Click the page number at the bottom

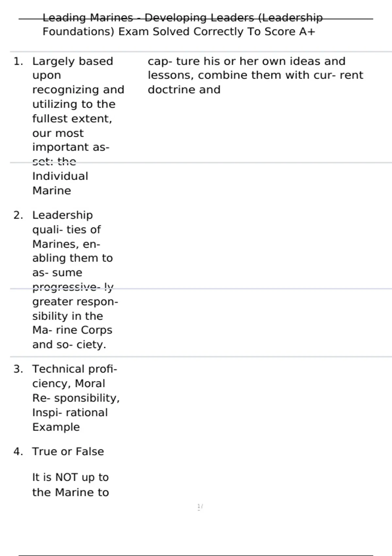click(x=200, y=507)
